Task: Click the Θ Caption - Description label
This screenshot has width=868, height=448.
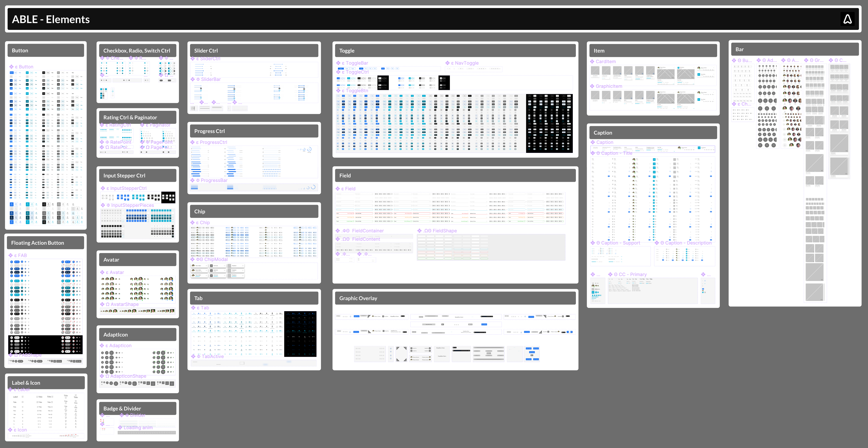Action: coord(686,243)
